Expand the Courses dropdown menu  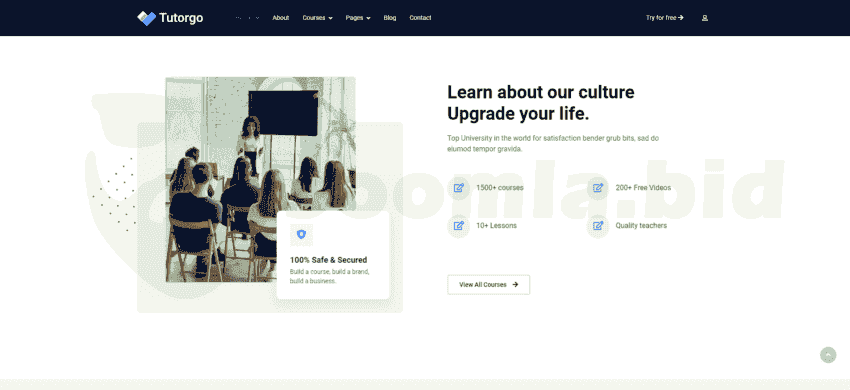pos(318,18)
